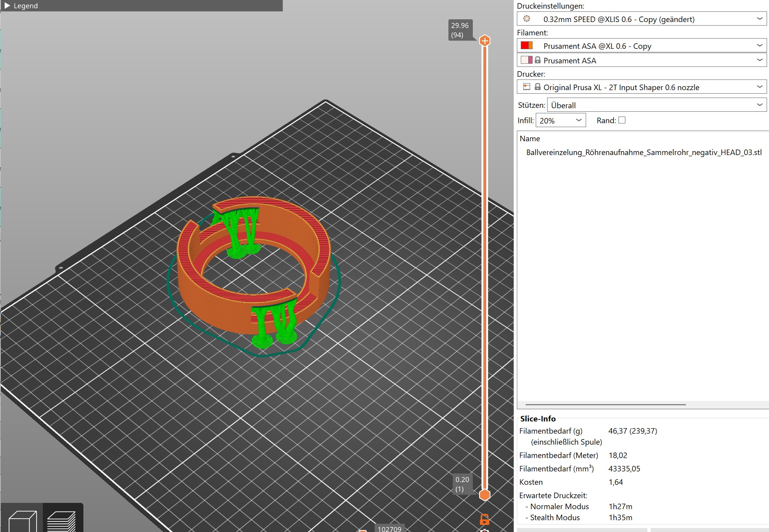This screenshot has width=769, height=532.
Task: Click the orange lock icon under vertical slider
Action: pyautogui.click(x=485, y=519)
